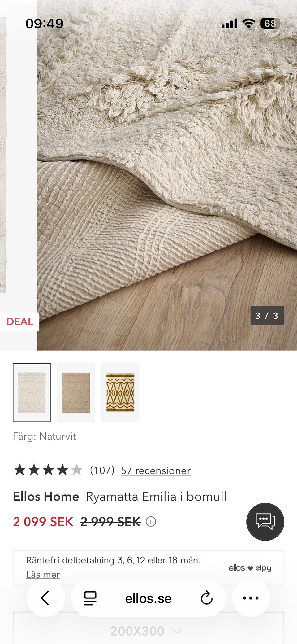Viewport: 297px width, 644px height.
Task: Tap the 3 / 3 image counter
Action: click(267, 316)
